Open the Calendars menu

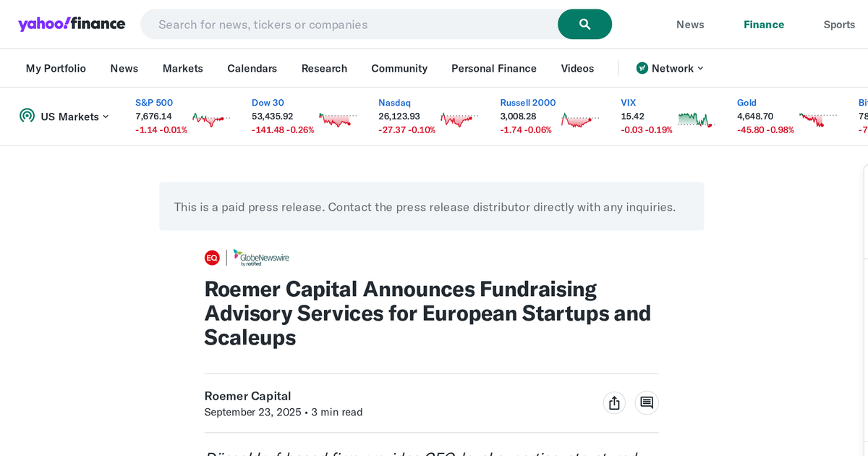tap(252, 68)
